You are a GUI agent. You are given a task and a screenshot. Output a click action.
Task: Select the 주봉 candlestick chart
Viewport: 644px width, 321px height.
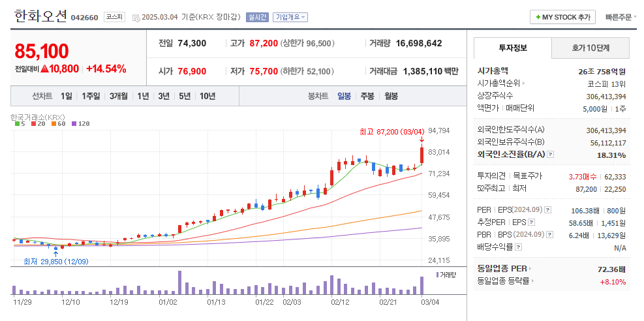tap(367, 97)
